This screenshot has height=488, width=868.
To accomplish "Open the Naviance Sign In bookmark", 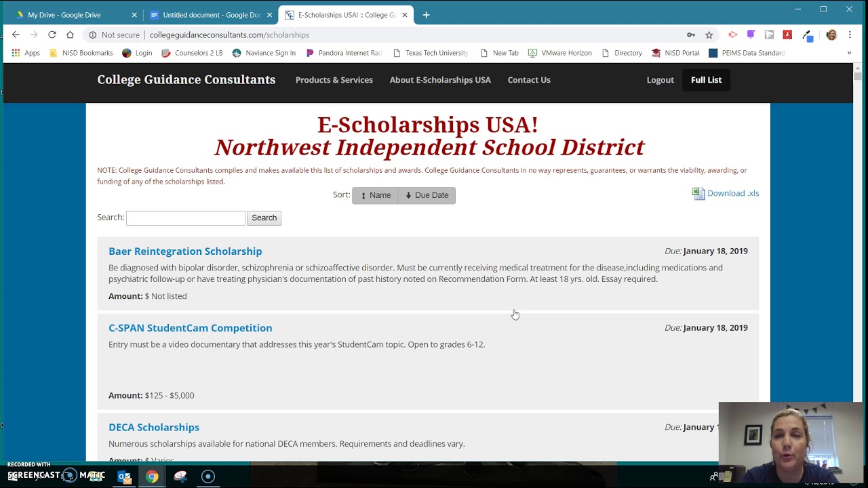I will click(x=264, y=53).
